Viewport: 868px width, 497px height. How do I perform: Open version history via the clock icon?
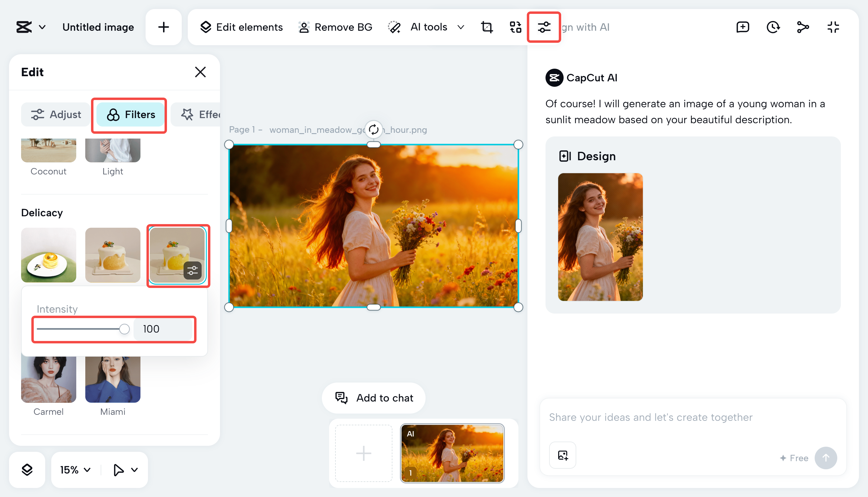click(x=773, y=27)
